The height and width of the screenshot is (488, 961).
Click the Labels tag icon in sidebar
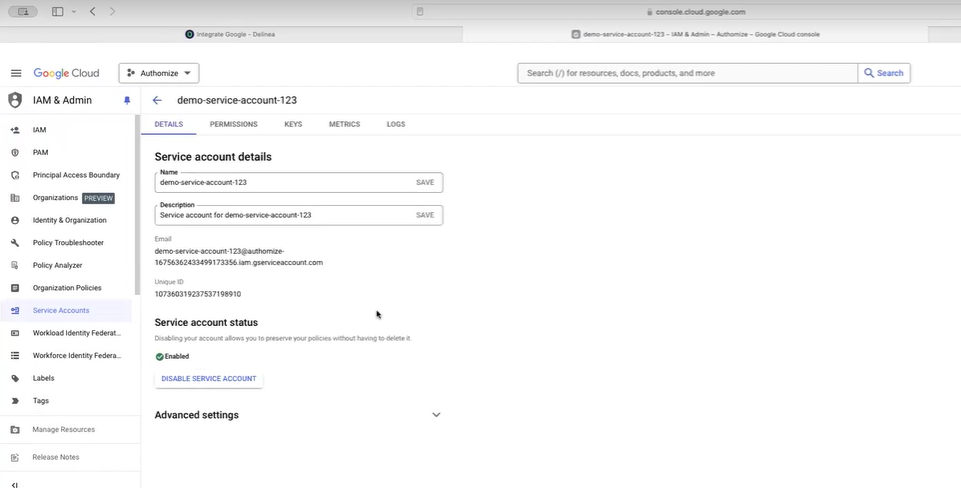pyautogui.click(x=15, y=378)
